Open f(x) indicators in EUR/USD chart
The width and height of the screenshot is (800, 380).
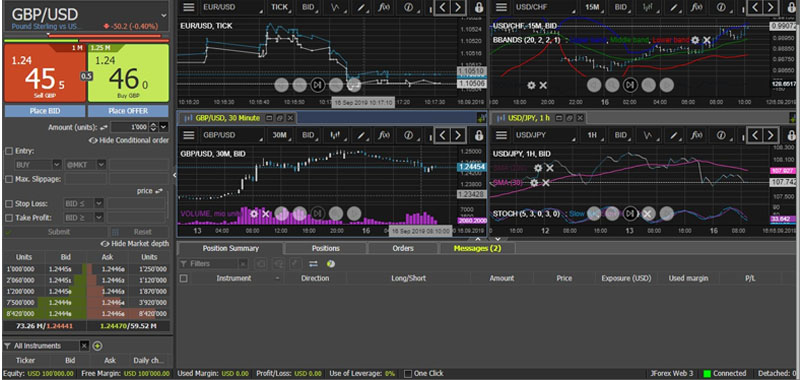(x=383, y=7)
